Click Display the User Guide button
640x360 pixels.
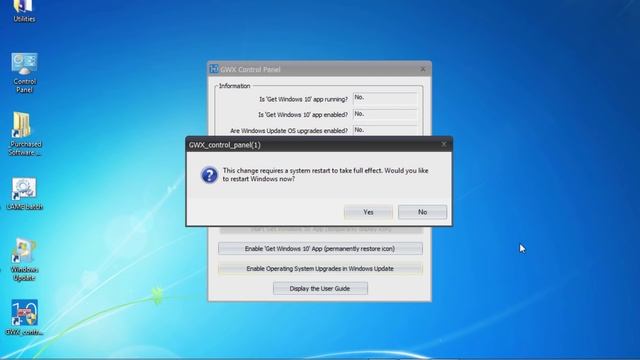point(320,289)
